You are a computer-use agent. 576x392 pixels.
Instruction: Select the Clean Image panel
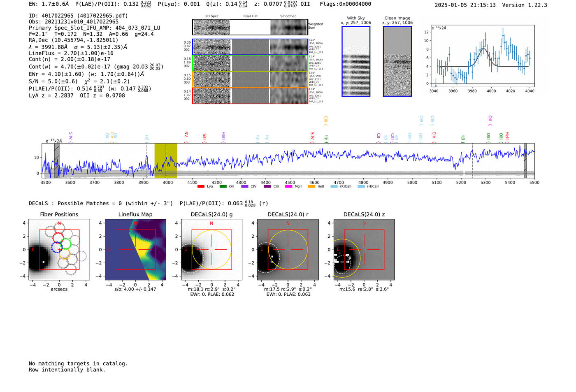tap(397, 61)
